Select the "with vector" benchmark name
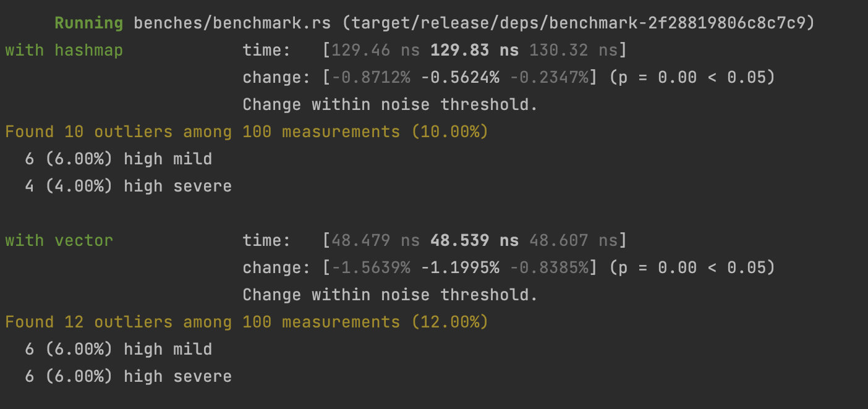This screenshot has height=409, width=868. [x=59, y=240]
